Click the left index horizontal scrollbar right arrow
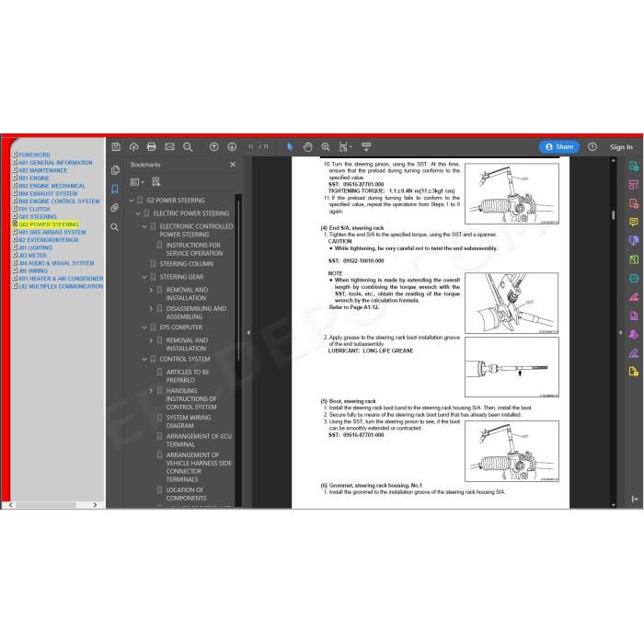 [x=95, y=505]
